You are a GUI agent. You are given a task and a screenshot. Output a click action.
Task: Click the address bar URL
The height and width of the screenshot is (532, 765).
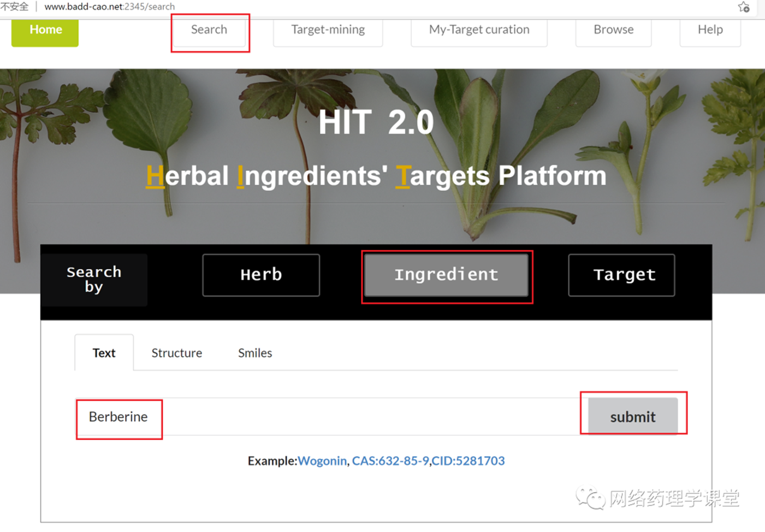109,7
